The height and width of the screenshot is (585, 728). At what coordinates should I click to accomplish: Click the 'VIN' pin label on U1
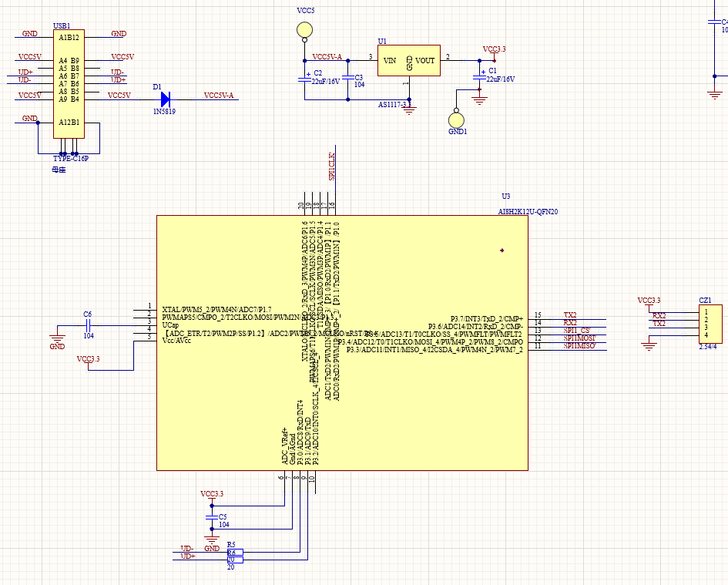[390, 60]
